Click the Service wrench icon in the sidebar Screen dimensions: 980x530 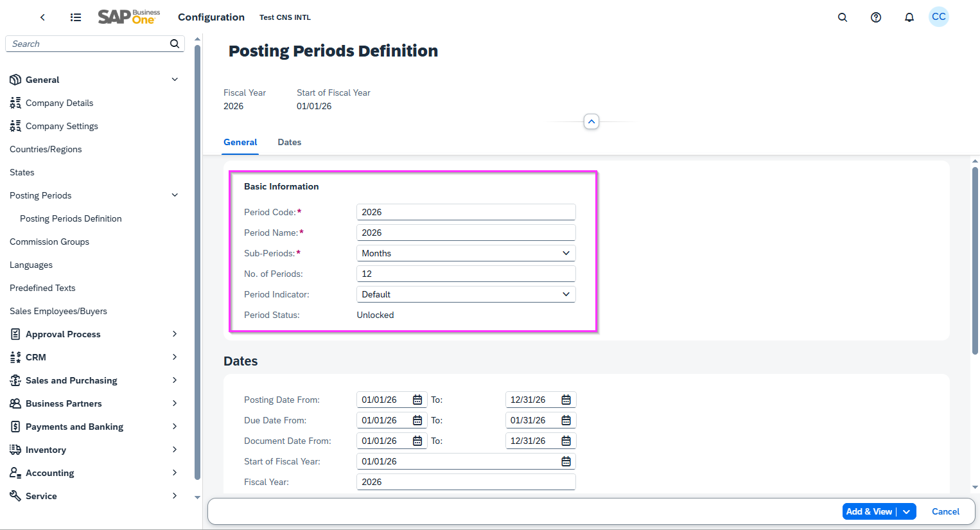(x=15, y=495)
